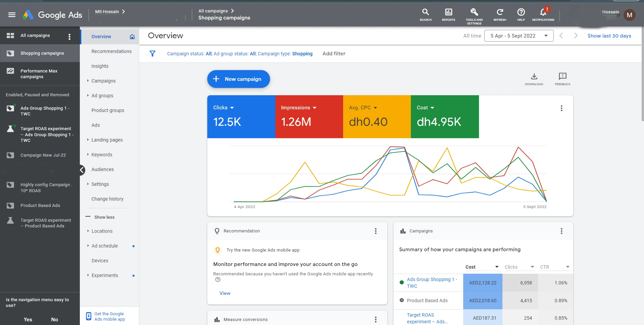Open the hamburger main menu
The height and width of the screenshot is (325, 644).
point(12,15)
